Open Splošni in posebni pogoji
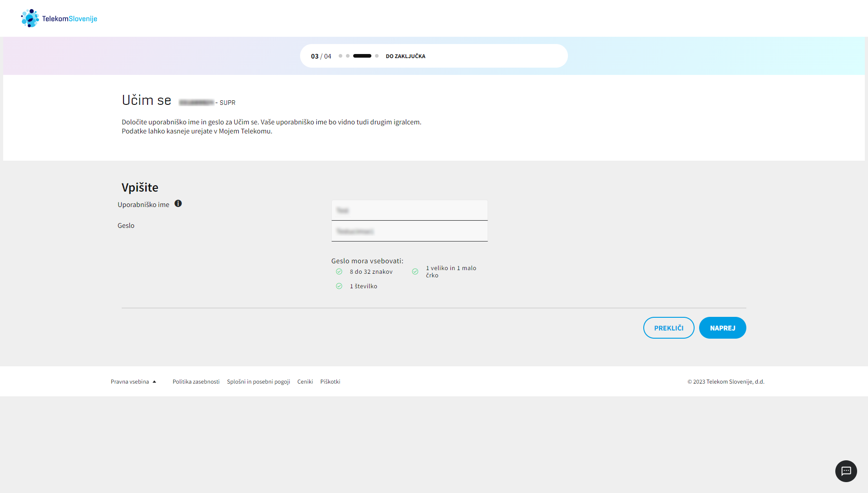The height and width of the screenshot is (493, 868). coord(258,382)
